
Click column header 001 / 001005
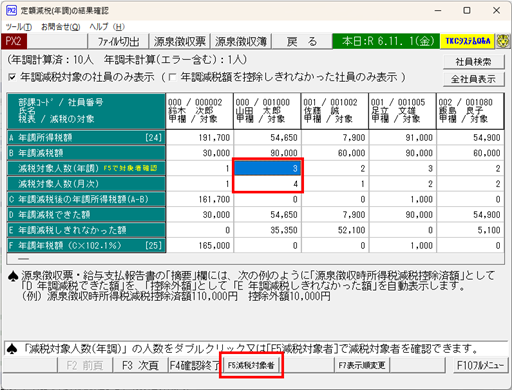coord(403,111)
